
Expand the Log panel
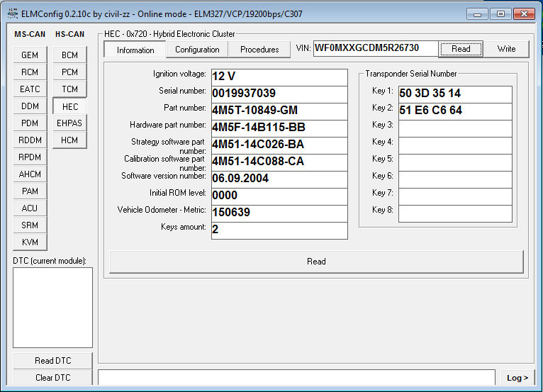pyautogui.click(x=517, y=378)
